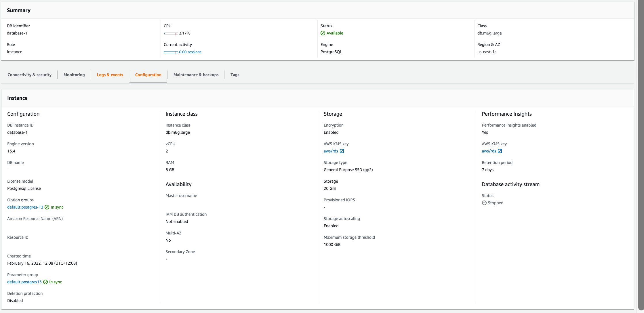Select the Retention period 7 days value
Image resolution: width=644 pixels, height=313 pixels.
tap(488, 170)
